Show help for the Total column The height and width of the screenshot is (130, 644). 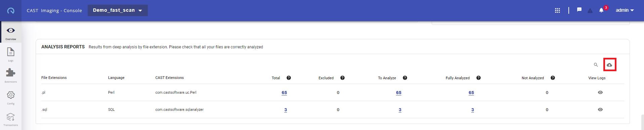(x=289, y=78)
